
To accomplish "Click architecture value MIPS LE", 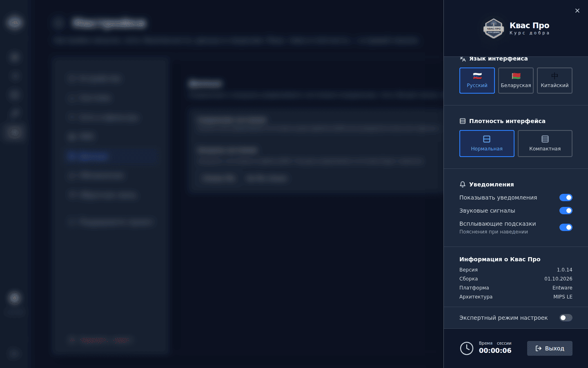I will click(563, 297).
